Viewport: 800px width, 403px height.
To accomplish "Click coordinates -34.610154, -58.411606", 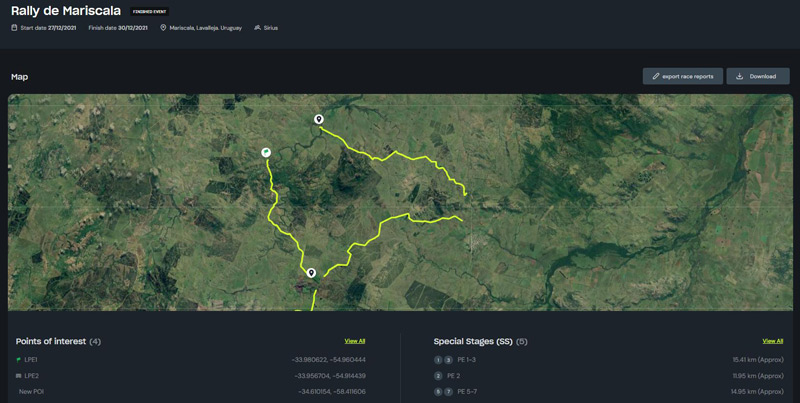I will (332, 392).
